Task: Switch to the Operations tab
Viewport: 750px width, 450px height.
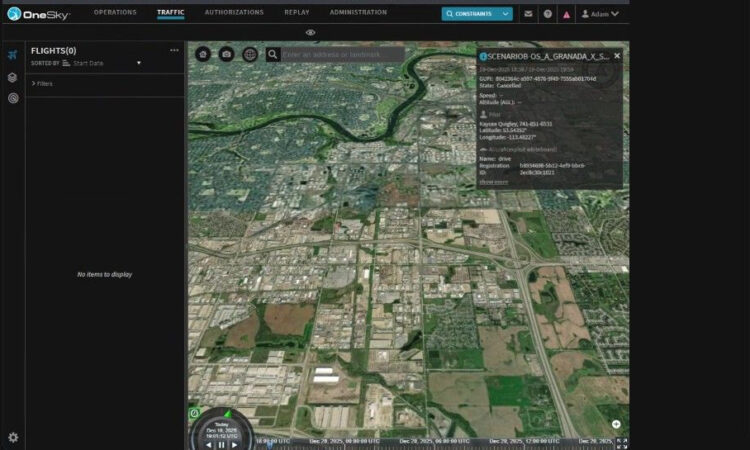Action: coord(115,13)
